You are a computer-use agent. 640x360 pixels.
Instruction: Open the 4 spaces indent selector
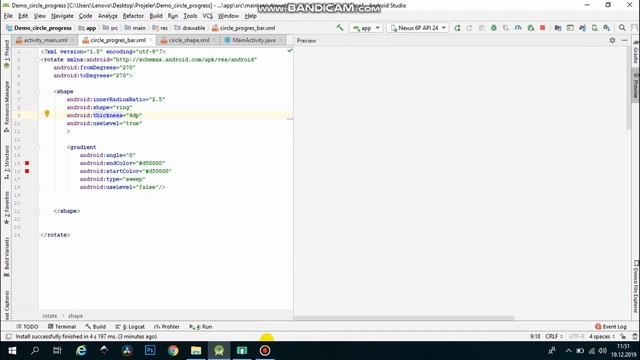[x=602, y=337]
